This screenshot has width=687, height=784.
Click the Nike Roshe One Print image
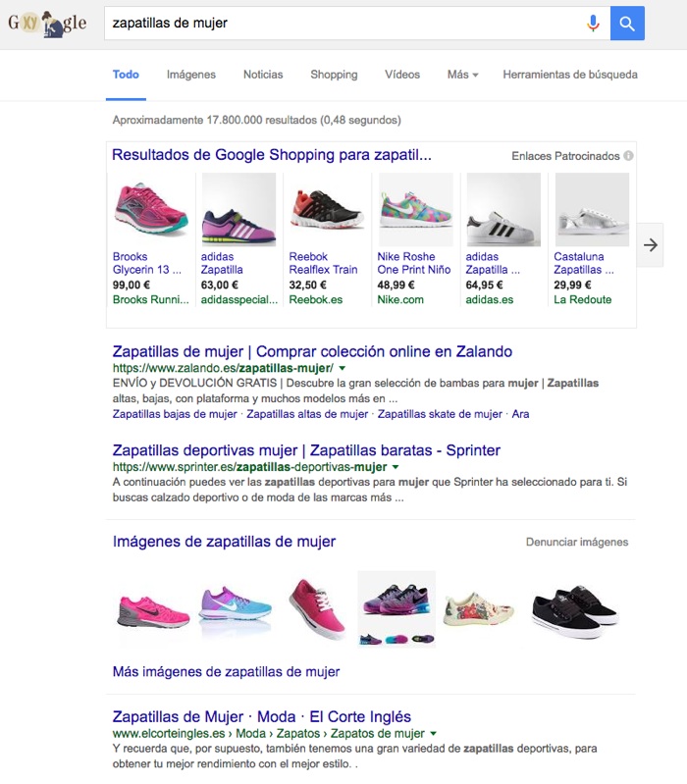pyautogui.click(x=415, y=209)
